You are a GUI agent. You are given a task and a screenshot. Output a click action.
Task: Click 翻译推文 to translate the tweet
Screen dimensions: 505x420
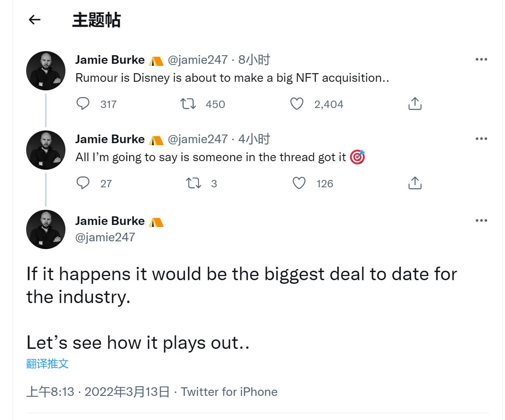coord(47,364)
